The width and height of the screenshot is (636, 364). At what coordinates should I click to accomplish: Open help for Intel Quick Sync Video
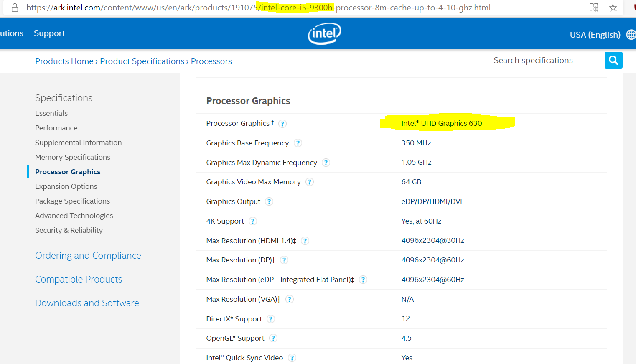[x=292, y=358]
